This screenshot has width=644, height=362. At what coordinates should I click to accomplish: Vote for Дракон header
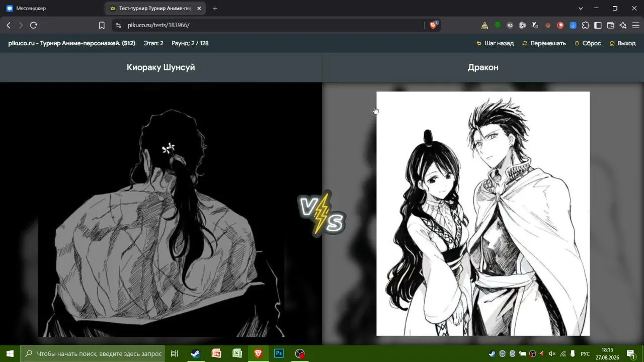(483, 67)
